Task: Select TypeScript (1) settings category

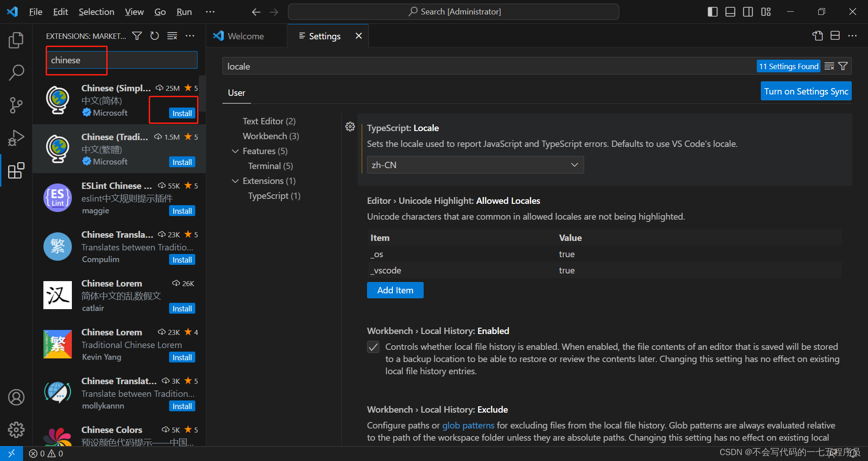Action: [274, 196]
